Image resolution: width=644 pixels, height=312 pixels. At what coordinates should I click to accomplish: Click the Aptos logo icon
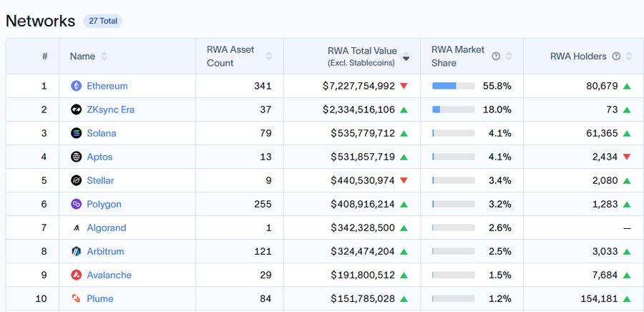pyautogui.click(x=76, y=157)
